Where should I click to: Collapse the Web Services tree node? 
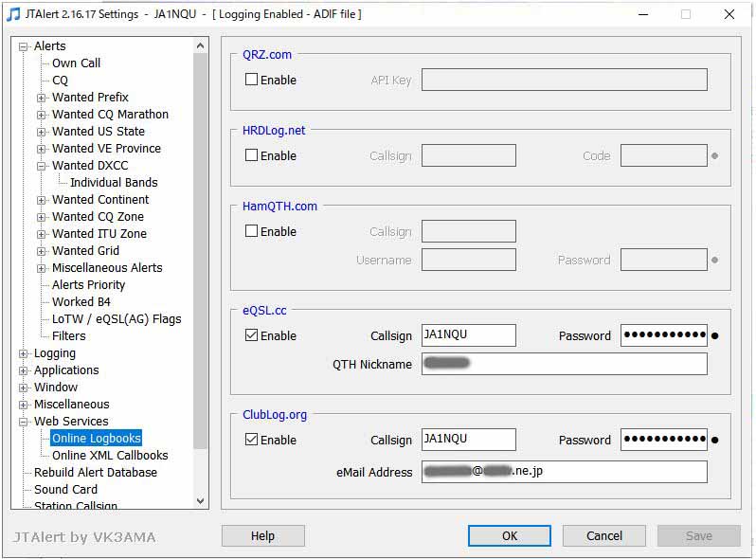pos(24,422)
